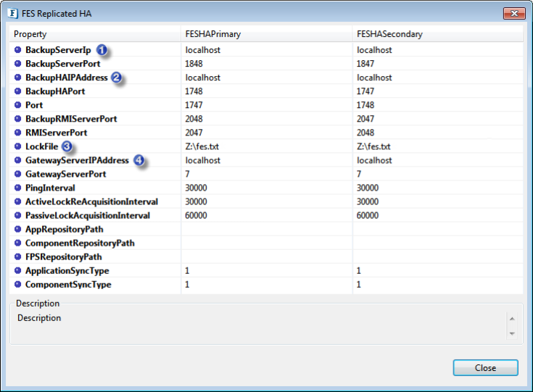Click FESHASecondary GatewayServerIPAddress value localhost

coord(374,160)
